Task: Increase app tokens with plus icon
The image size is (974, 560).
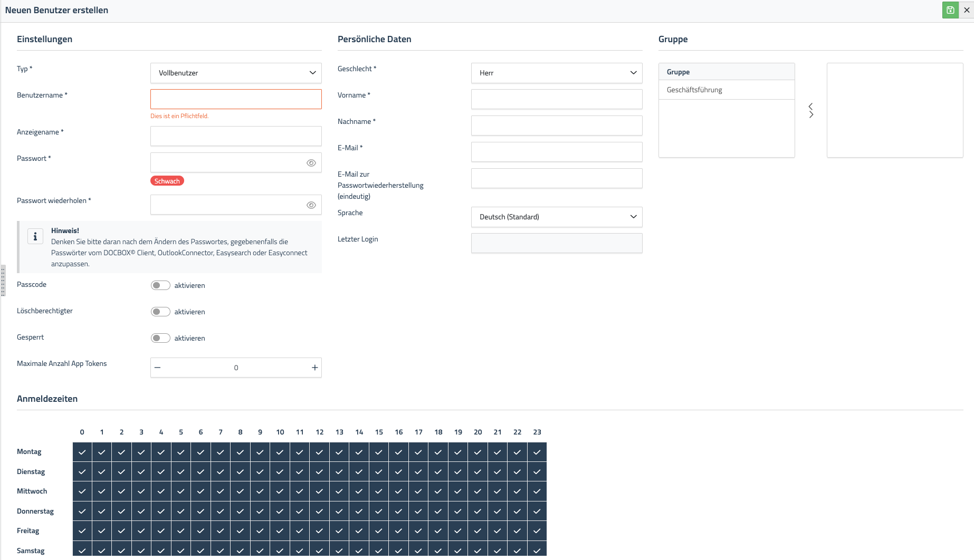Action: click(315, 368)
